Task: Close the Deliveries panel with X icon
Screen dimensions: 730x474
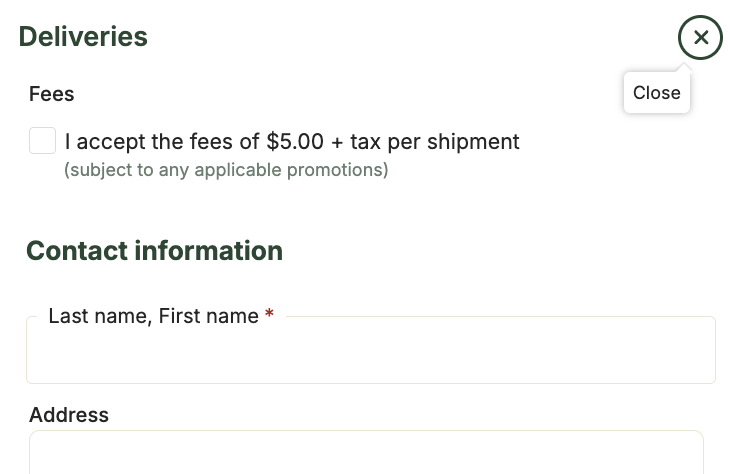Action: (700, 37)
